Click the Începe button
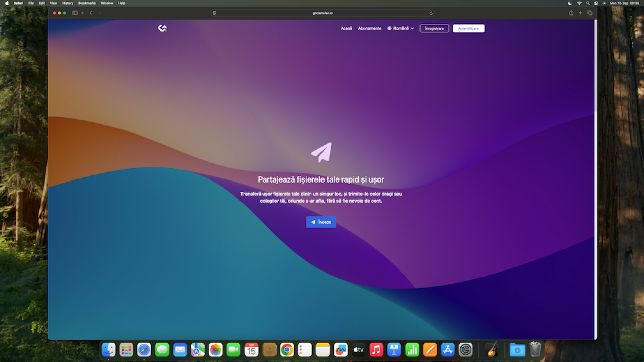 (321, 222)
